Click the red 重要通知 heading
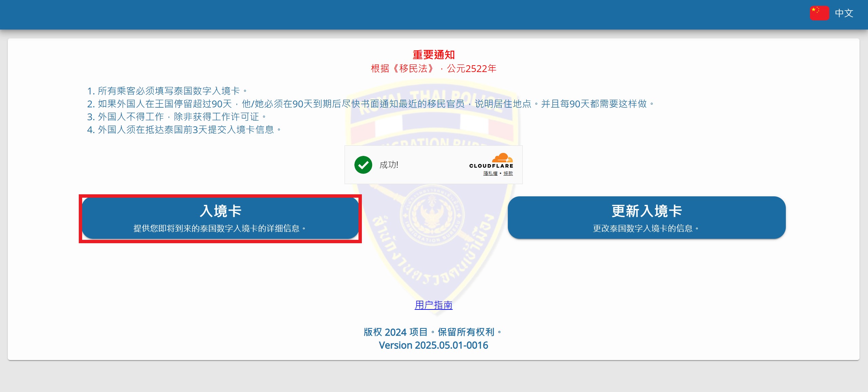 433,54
